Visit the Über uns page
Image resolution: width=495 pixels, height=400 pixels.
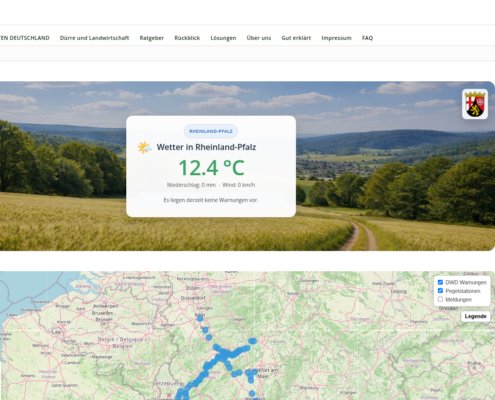pyautogui.click(x=259, y=38)
